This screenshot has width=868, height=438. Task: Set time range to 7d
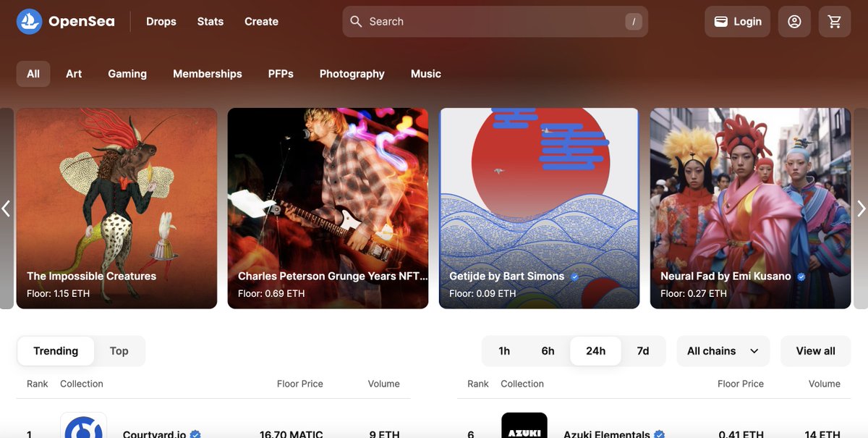[x=643, y=351]
